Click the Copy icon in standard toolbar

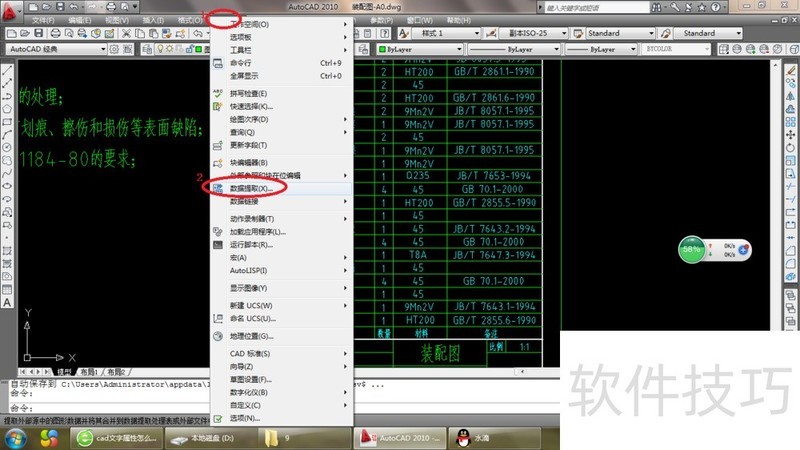pos(139,34)
